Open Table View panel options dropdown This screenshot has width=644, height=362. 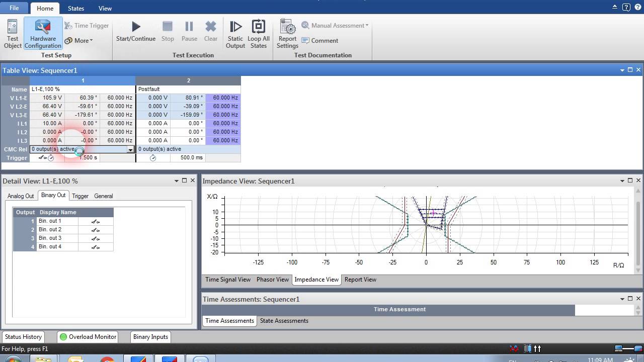point(622,70)
